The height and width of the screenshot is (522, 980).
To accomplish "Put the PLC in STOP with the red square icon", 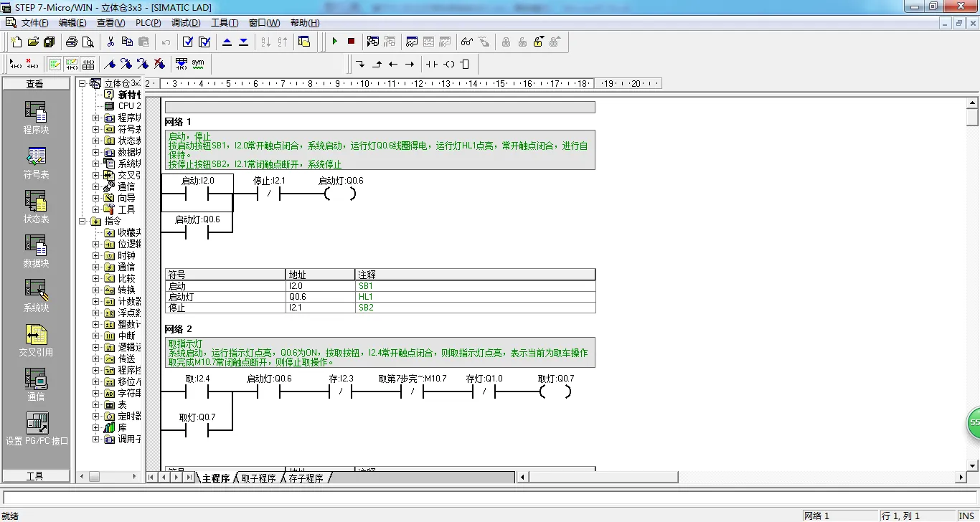I will (x=351, y=42).
